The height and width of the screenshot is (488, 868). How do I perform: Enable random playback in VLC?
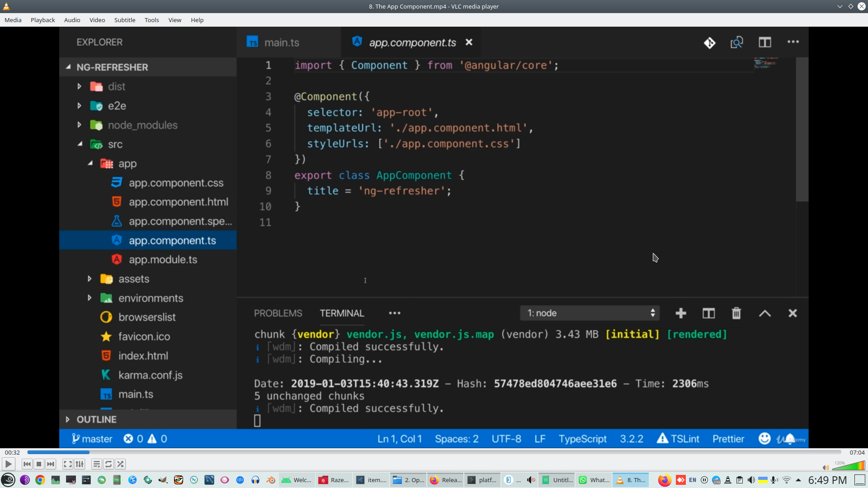point(121,464)
